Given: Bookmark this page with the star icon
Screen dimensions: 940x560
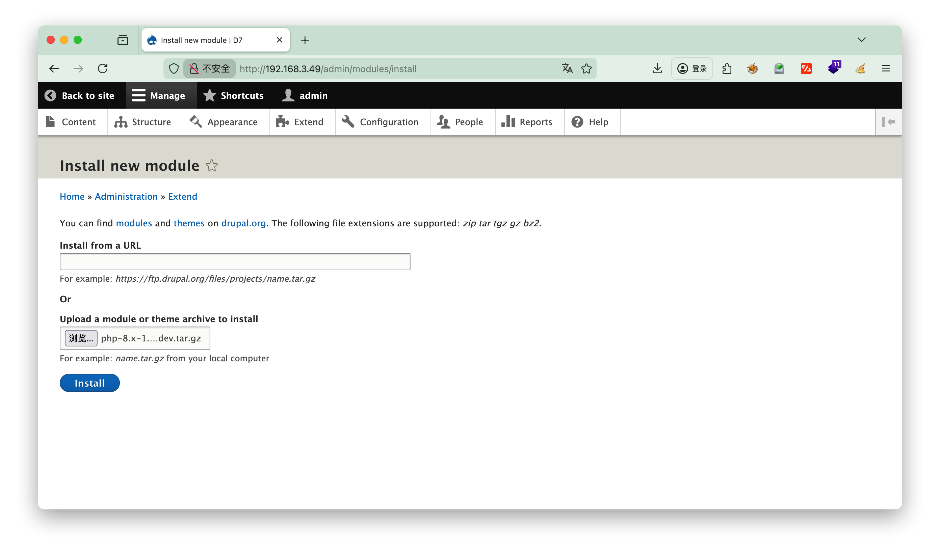Looking at the screenshot, I should [586, 69].
